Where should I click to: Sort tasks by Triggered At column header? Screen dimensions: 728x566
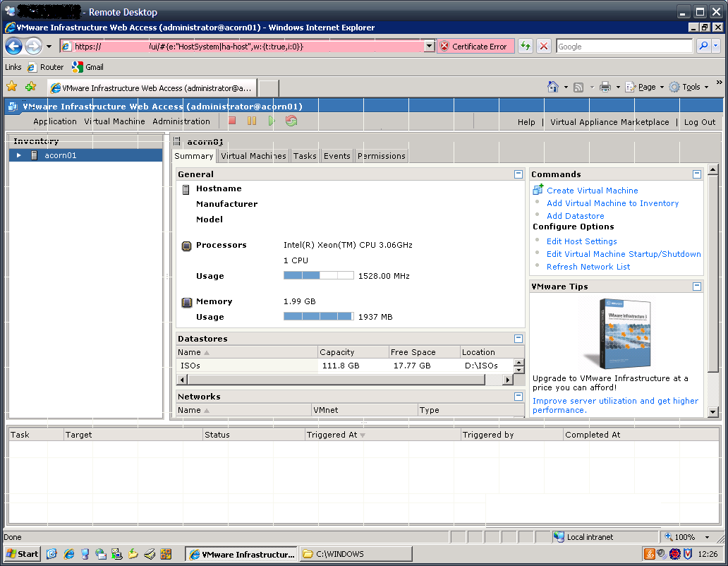(382, 435)
